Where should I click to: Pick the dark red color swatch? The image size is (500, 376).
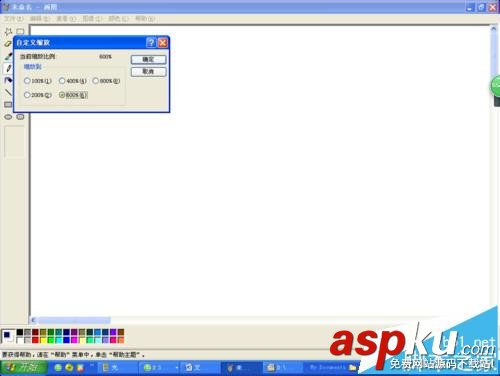point(35,332)
